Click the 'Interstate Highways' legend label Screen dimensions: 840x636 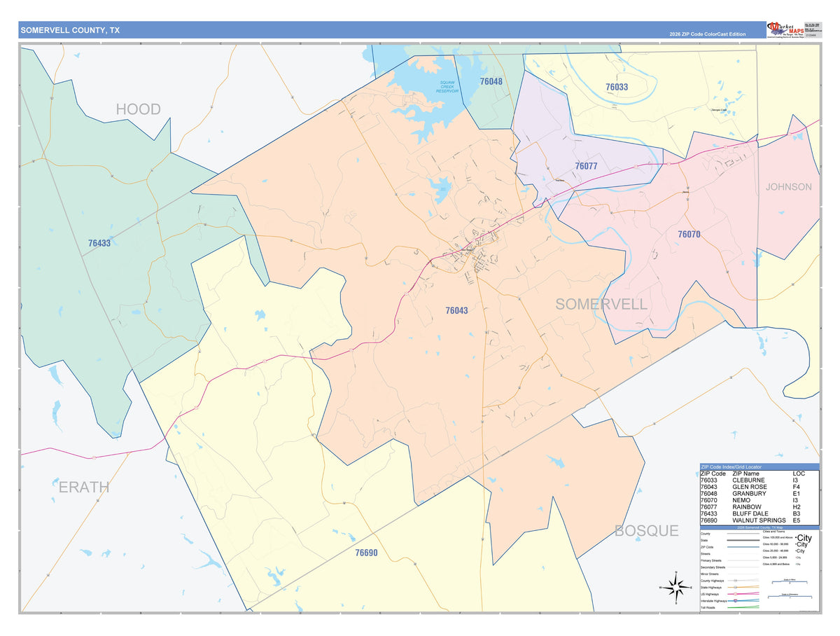tap(714, 601)
